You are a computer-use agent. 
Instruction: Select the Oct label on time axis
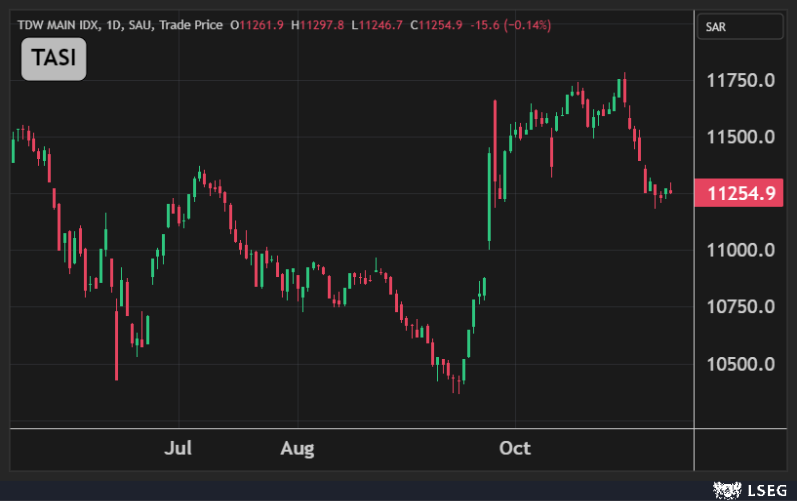(515, 447)
